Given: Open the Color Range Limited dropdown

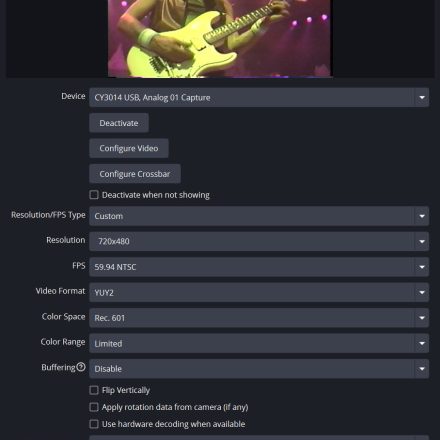Looking at the screenshot, I should [259, 343].
